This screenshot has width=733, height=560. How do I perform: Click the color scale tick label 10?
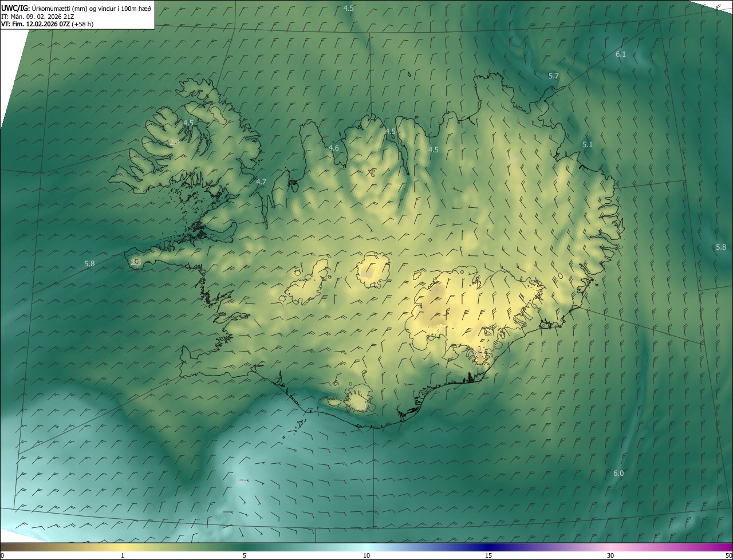[366, 555]
